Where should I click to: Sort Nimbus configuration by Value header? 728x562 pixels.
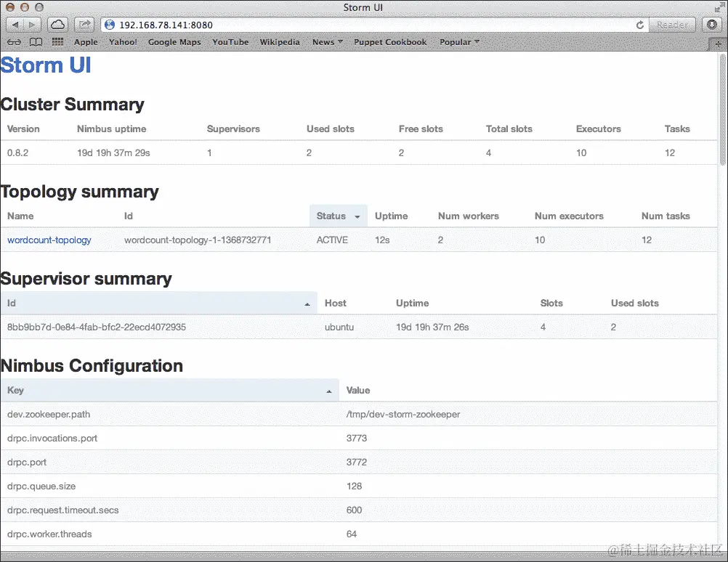click(358, 391)
